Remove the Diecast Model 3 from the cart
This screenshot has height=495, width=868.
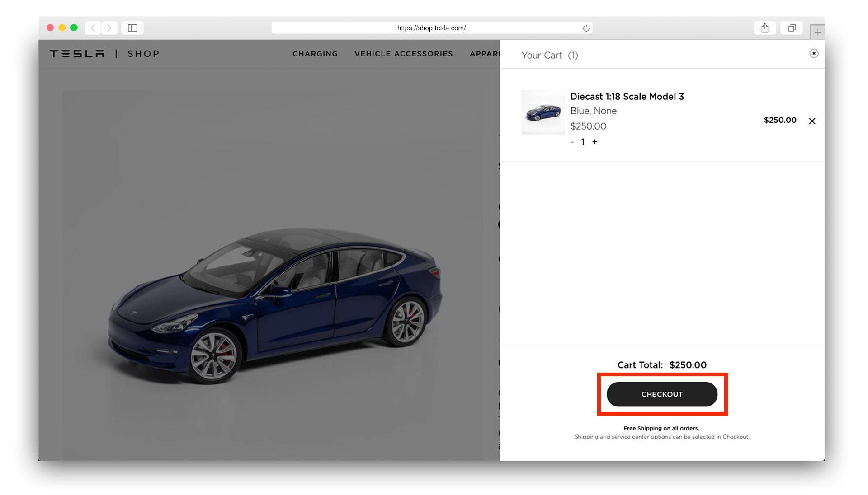click(812, 121)
